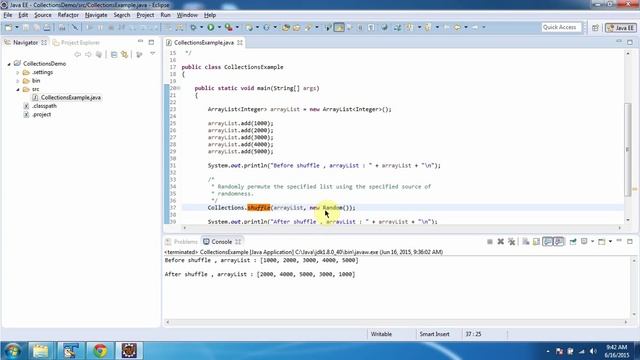Screen dimensions: 640x360
Task: Click the Open Type icon in toolbar
Action: pos(286,27)
